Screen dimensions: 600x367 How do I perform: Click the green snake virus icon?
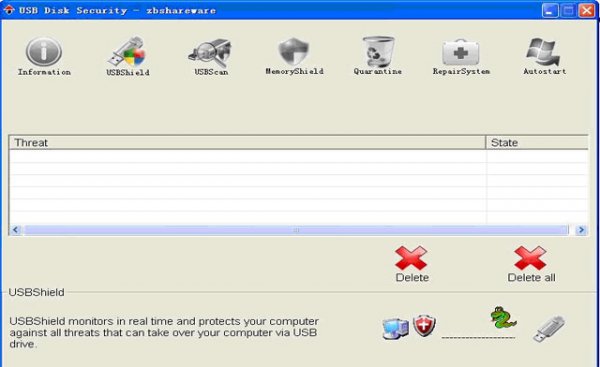tap(503, 317)
